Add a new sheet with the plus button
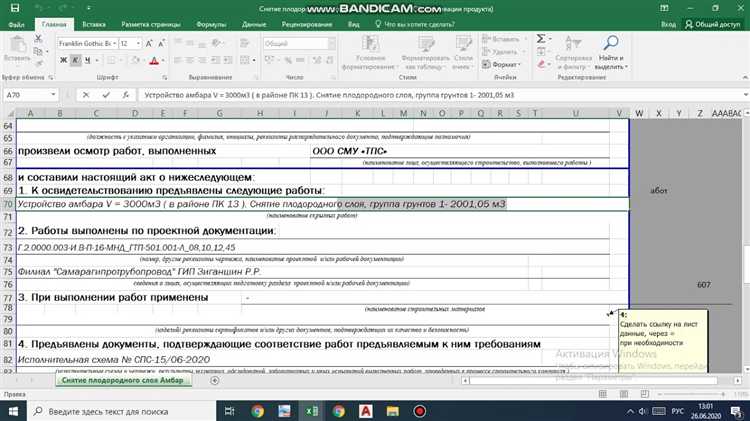 click(x=215, y=380)
